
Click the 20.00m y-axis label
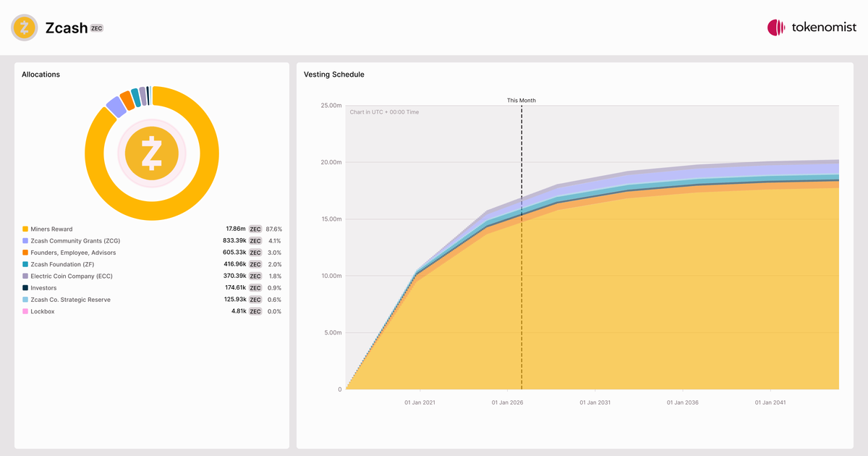[x=331, y=162]
